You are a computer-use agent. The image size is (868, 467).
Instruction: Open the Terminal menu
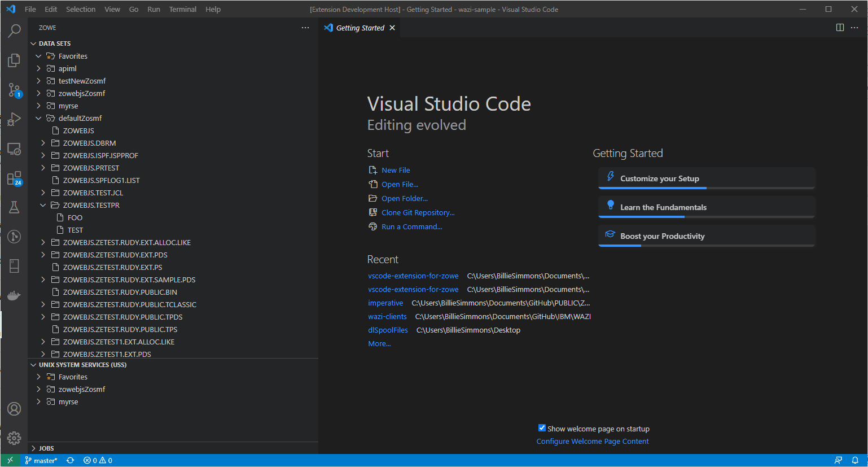click(x=182, y=9)
